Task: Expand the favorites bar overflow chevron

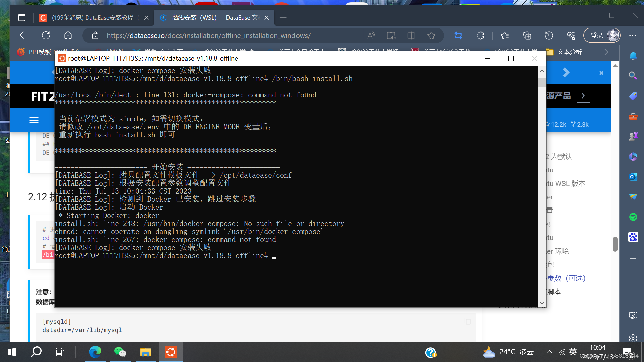Action: (606, 52)
